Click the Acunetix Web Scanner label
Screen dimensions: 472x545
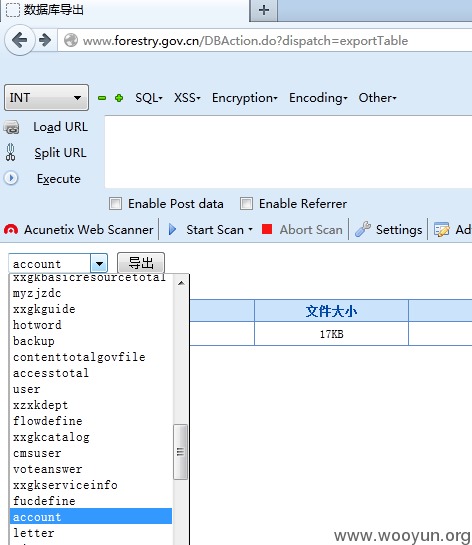[x=89, y=230]
